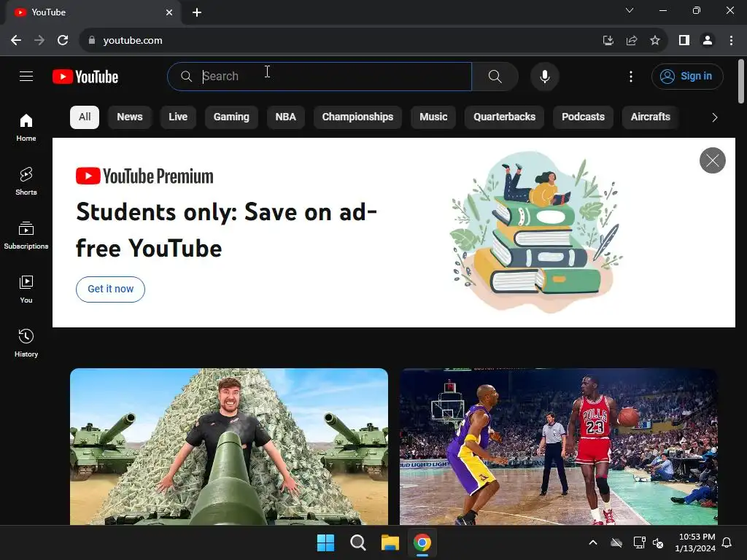Image resolution: width=747 pixels, height=560 pixels.
Task: Select the All category chip
Action: point(85,117)
